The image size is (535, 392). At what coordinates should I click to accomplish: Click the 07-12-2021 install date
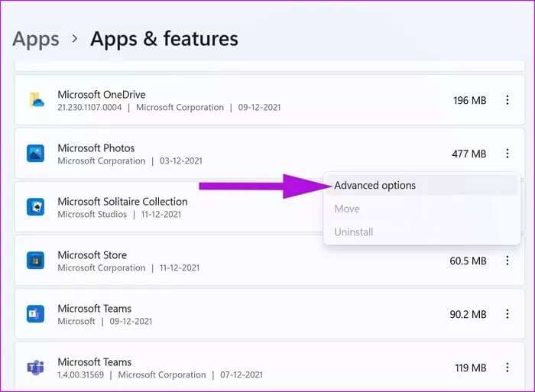coord(242,374)
